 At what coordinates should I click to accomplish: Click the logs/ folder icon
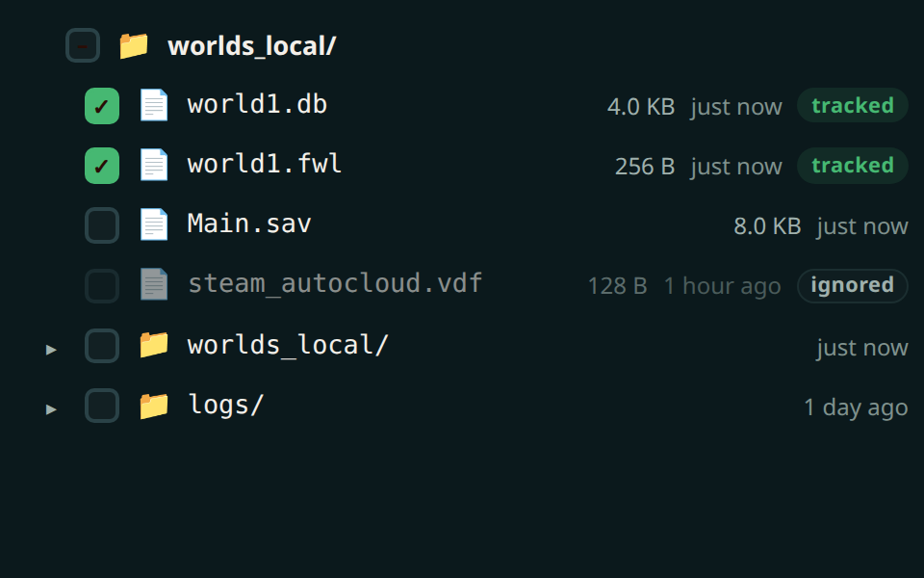point(154,406)
